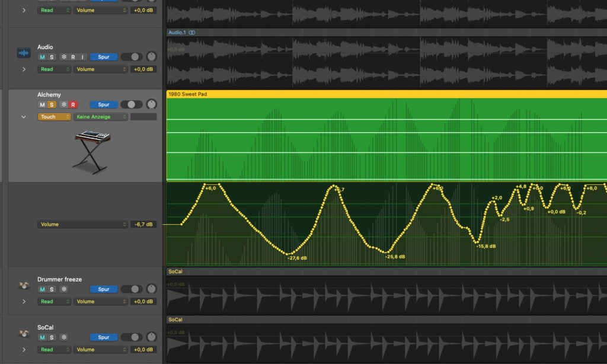Image resolution: width=607 pixels, height=364 pixels.
Task: Solo the Audio track
Action: coord(52,57)
